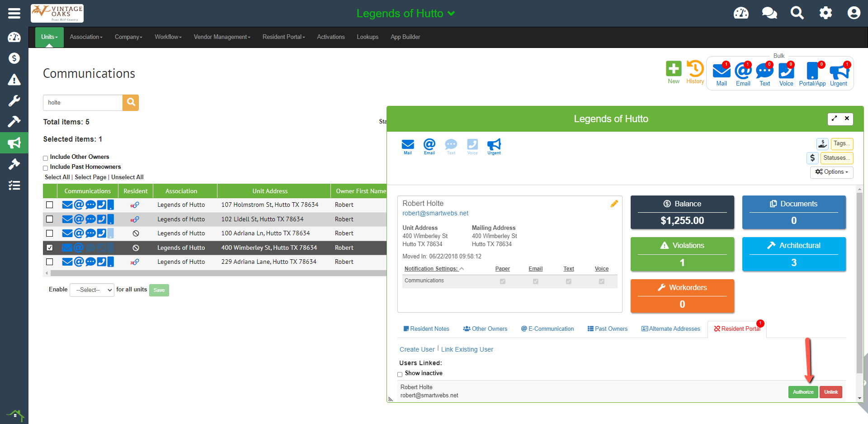Click the Bulk Voice icon
This screenshot has width=868, height=424.
click(786, 74)
